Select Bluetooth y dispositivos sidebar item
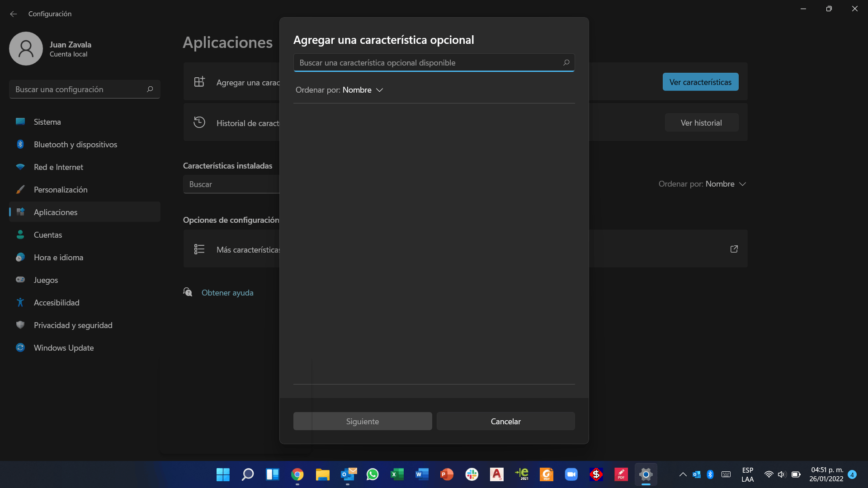868x488 pixels. click(x=75, y=145)
